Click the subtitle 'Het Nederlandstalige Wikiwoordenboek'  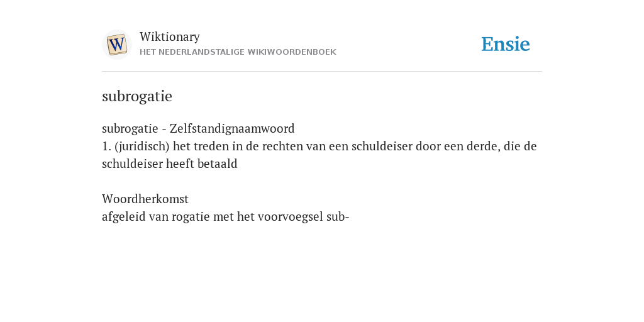click(x=238, y=52)
